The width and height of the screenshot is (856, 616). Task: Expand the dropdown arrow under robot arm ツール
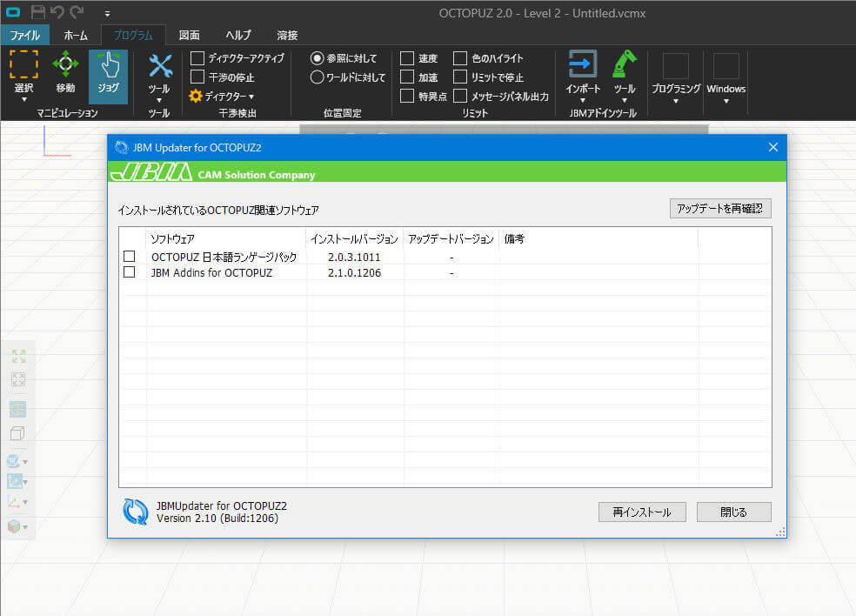[x=624, y=100]
